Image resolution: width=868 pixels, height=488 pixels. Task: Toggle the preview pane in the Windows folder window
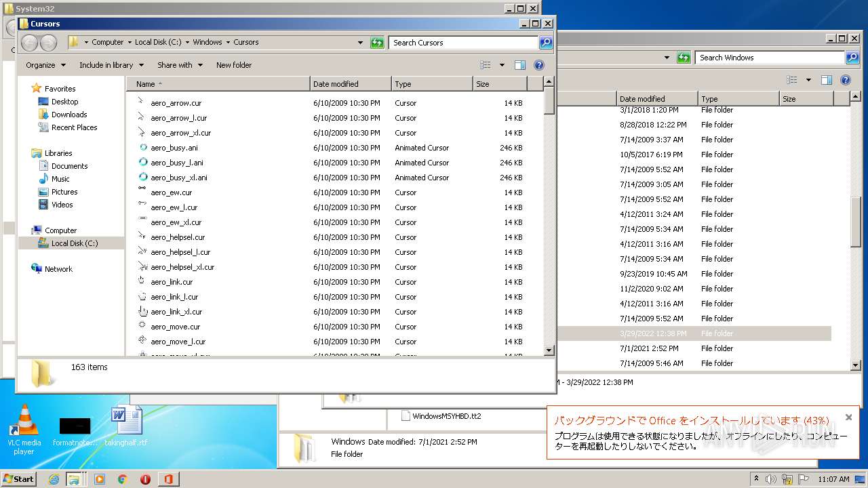click(x=827, y=80)
